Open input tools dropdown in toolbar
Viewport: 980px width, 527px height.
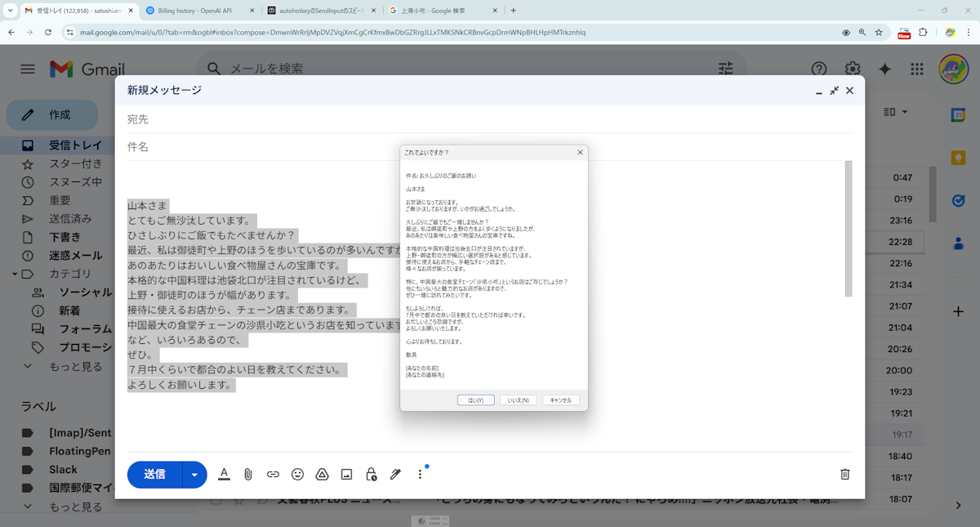click(x=896, y=112)
